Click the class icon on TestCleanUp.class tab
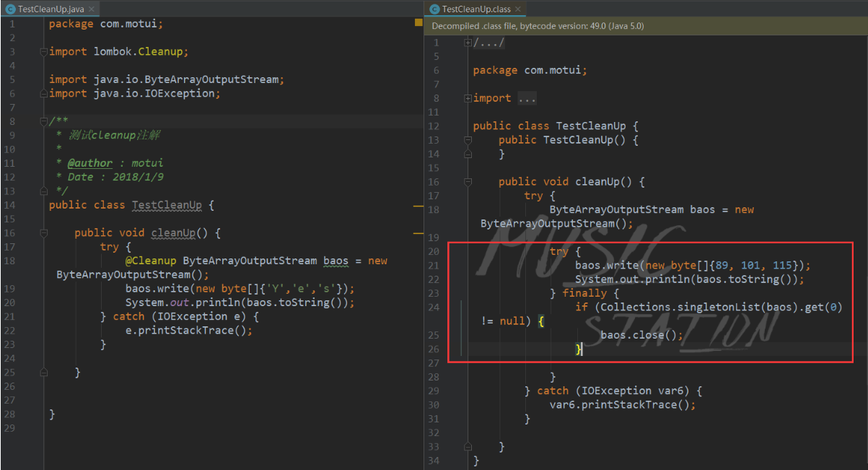The image size is (868, 470). coord(434,9)
